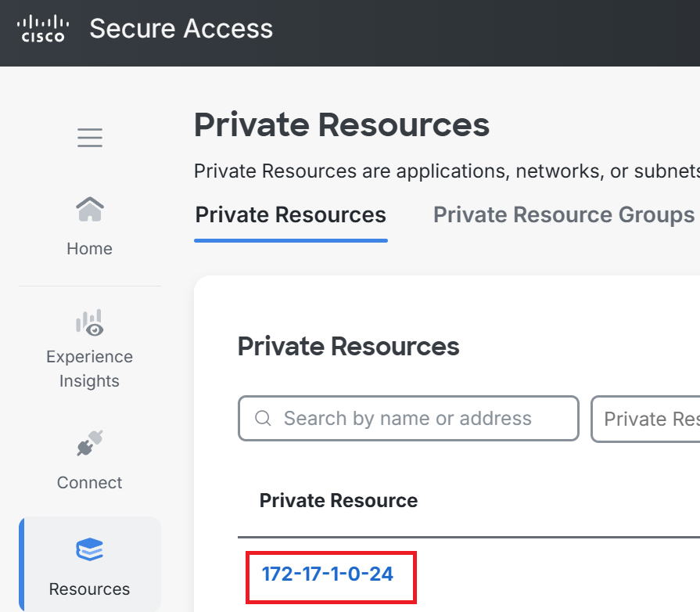
Task: Click the Home house icon
Action: click(x=90, y=209)
